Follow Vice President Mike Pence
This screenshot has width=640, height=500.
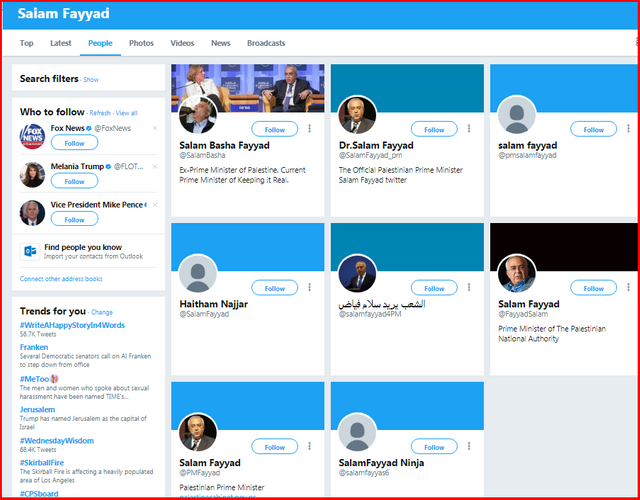pos(74,219)
